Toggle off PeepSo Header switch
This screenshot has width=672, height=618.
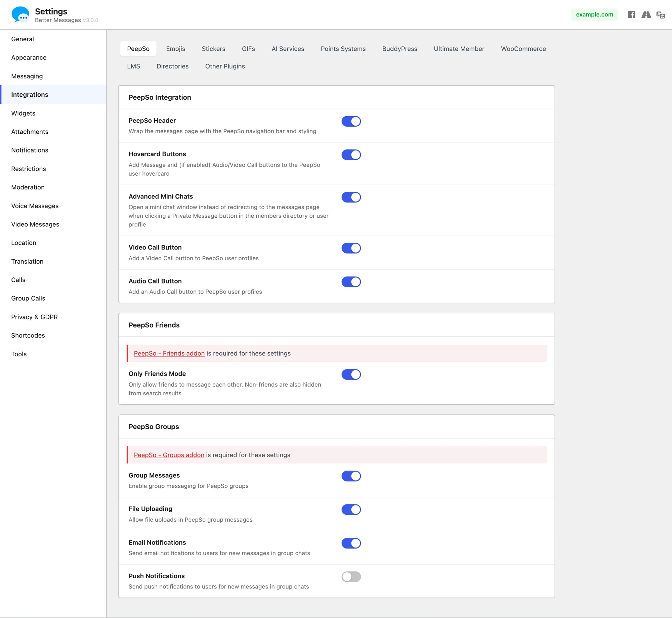pyautogui.click(x=351, y=121)
